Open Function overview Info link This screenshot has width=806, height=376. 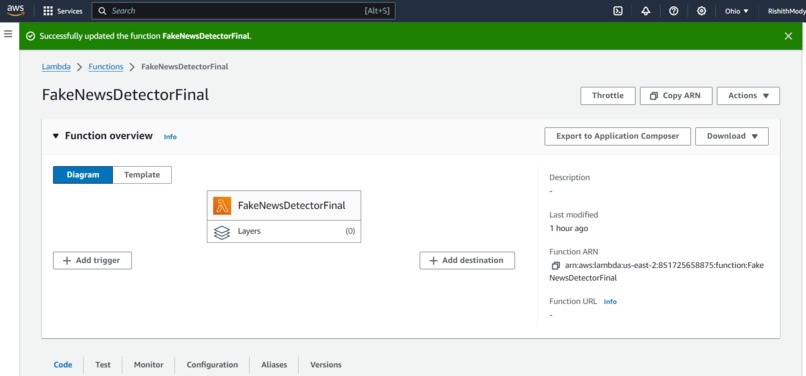(170, 137)
